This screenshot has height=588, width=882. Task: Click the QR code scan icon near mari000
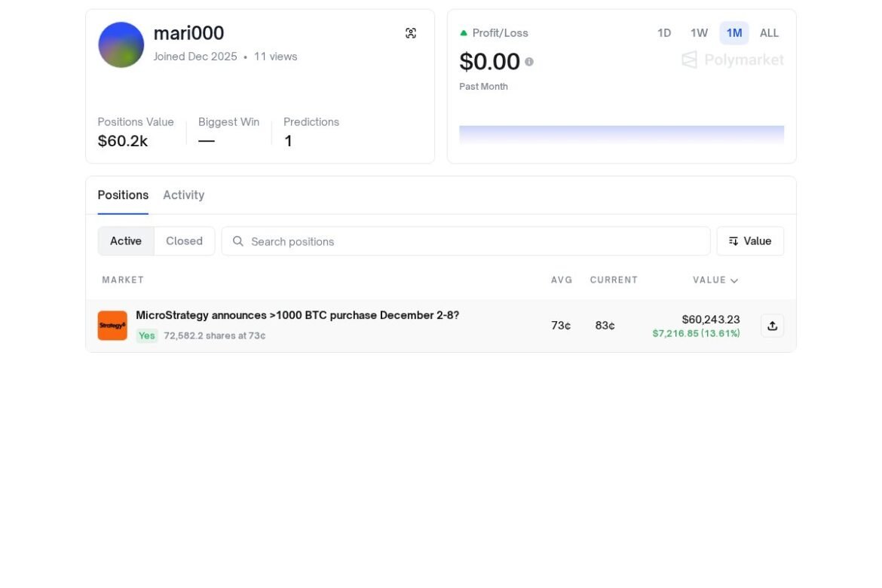tap(411, 32)
